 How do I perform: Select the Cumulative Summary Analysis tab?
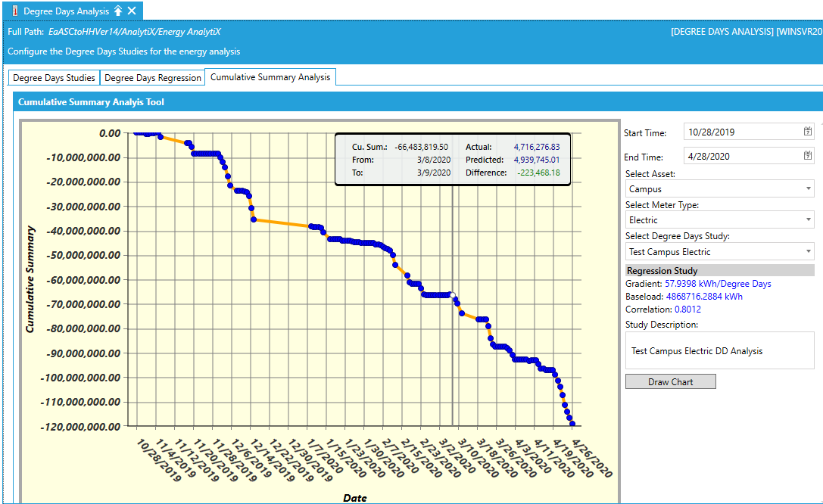point(270,77)
